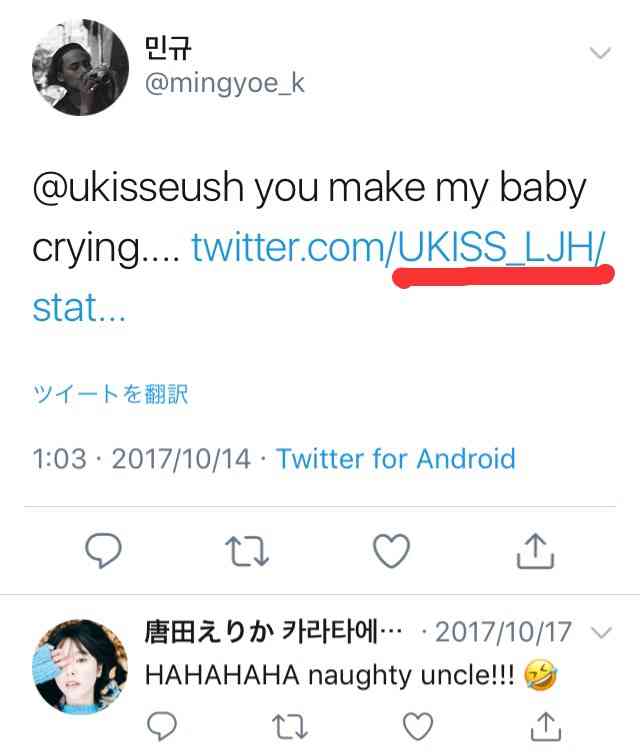Open the 'Twitter for Android' source link
The width and height of the screenshot is (640, 756).
pyautogui.click(x=396, y=458)
